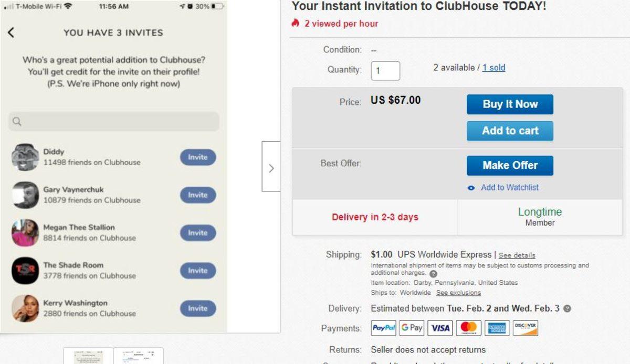Screen dimensions: 630x364
Task: Click Kerry Washington's profile avatar
Action: [25, 308]
